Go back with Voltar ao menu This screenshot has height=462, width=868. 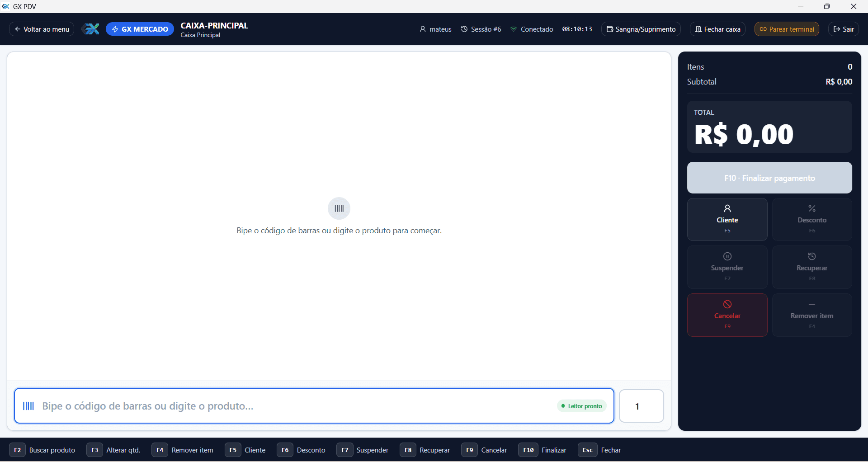pyautogui.click(x=42, y=29)
